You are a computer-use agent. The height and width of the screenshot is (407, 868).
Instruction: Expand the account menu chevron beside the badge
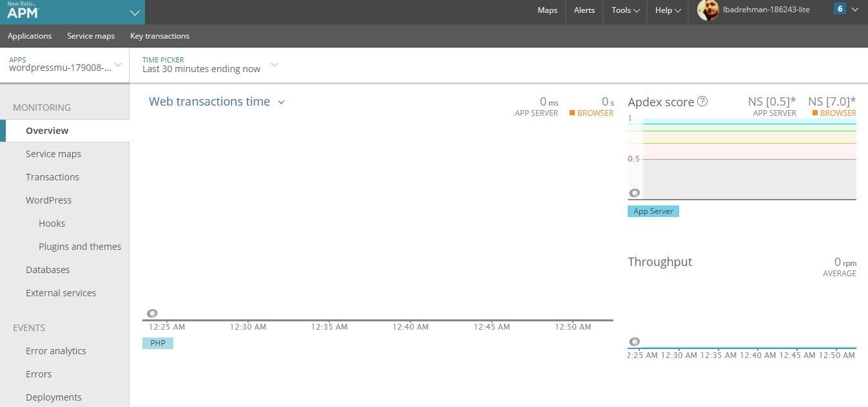855,10
